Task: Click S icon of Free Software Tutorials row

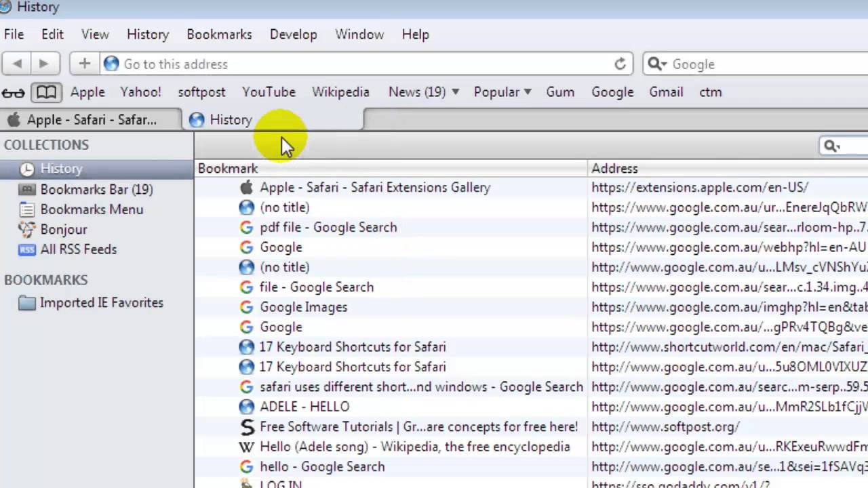Action: tap(247, 427)
